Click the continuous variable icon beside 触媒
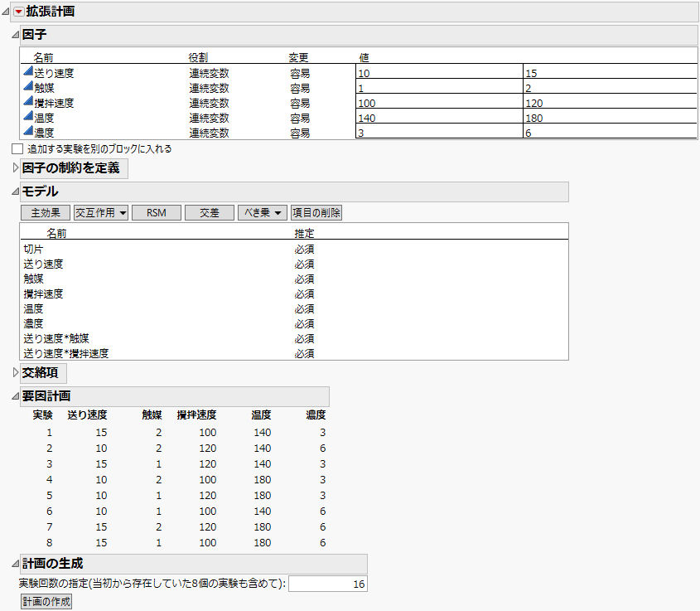 click(27, 88)
